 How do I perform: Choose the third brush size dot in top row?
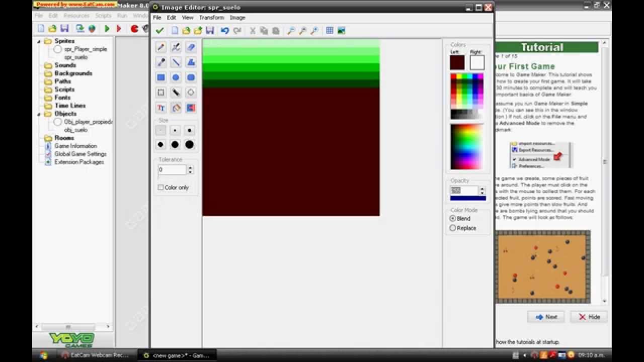190,130
